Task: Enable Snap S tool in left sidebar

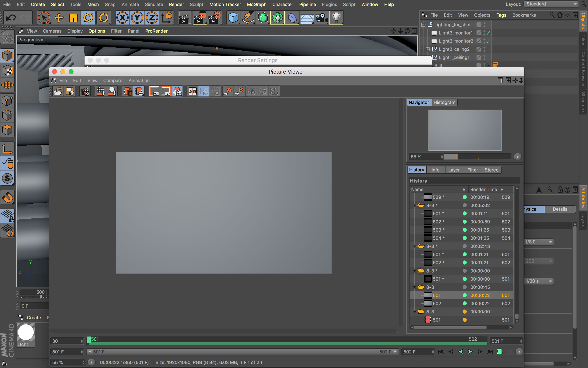Action: coord(8,178)
